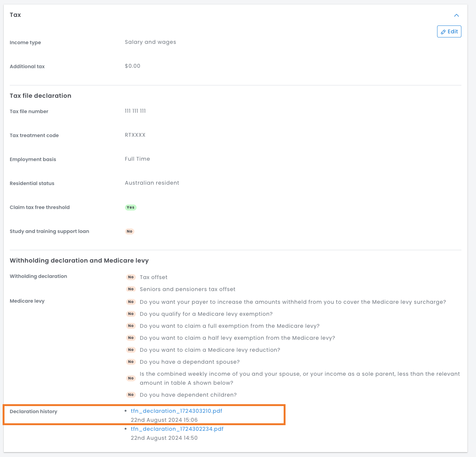Open tfn_declaration_1724303210.pdf link

[x=176, y=411]
